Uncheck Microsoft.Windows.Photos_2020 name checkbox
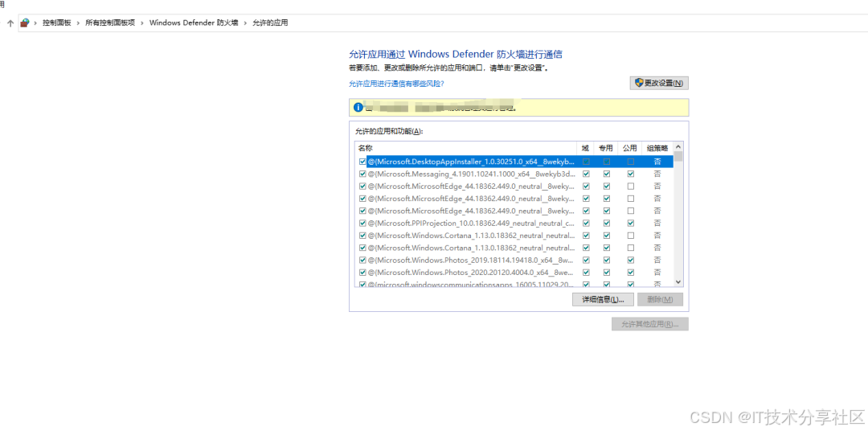 (362, 273)
